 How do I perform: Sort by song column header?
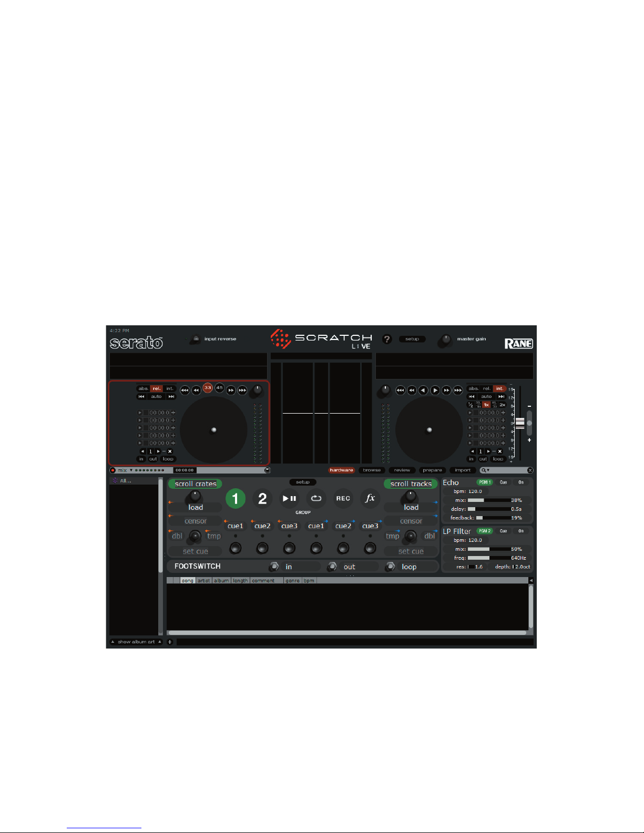click(188, 581)
